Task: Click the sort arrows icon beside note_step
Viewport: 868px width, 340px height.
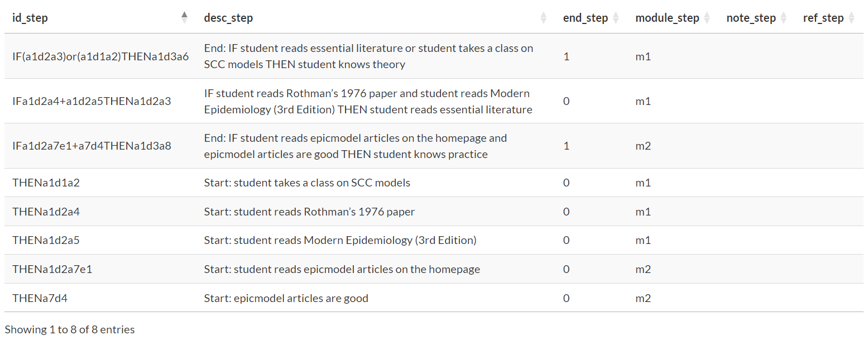Action: click(x=783, y=18)
